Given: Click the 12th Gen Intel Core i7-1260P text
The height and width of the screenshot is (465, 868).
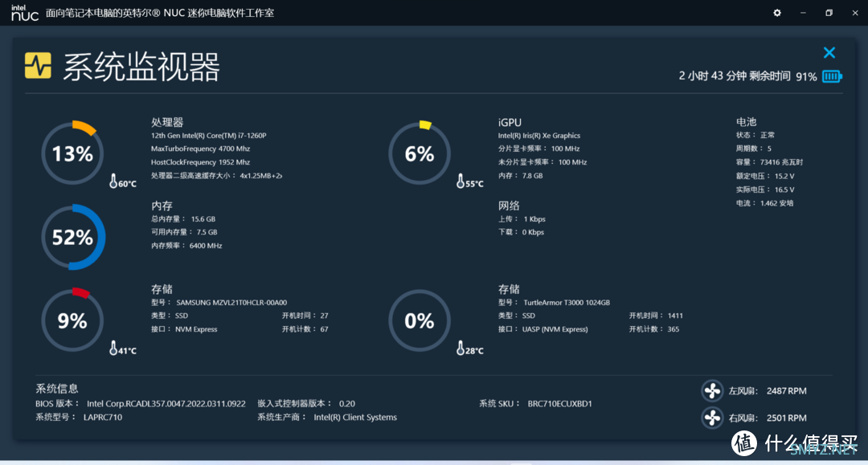Looking at the screenshot, I should point(209,136).
